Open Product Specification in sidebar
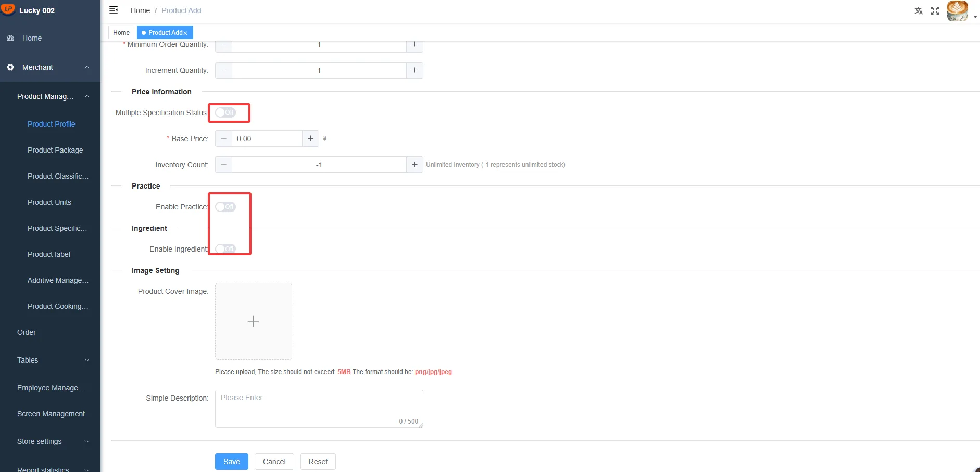This screenshot has height=472, width=980. (57, 228)
